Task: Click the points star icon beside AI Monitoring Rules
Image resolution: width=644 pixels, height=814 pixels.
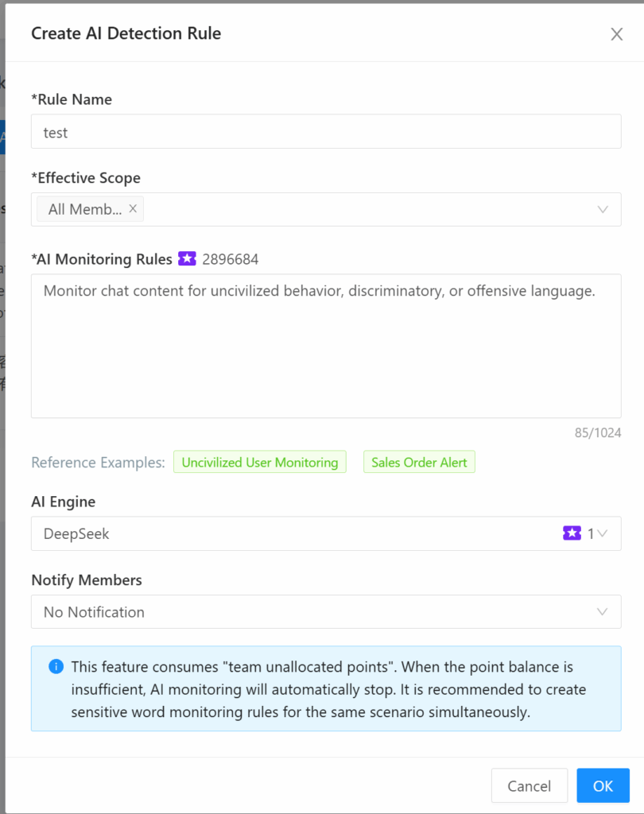Action: click(186, 258)
